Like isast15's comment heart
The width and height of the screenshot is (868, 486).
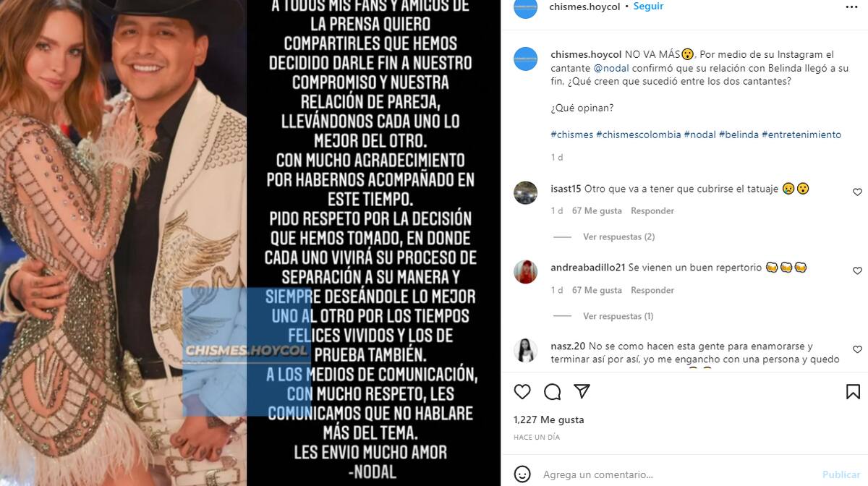[857, 192]
